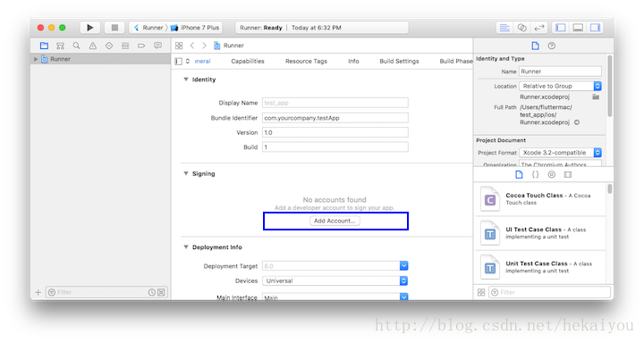Screen dimensions: 644x343
Task: Switch to the Resource Tags tab
Action: 306,61
